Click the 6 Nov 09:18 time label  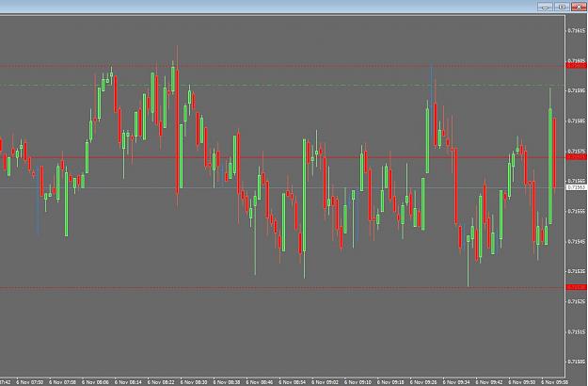[390, 382]
